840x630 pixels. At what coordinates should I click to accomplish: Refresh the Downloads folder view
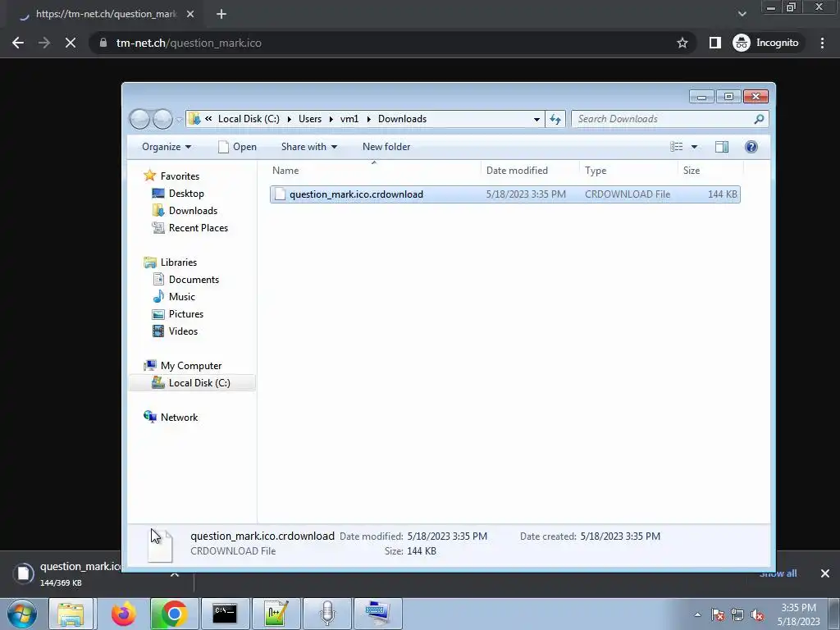(555, 120)
